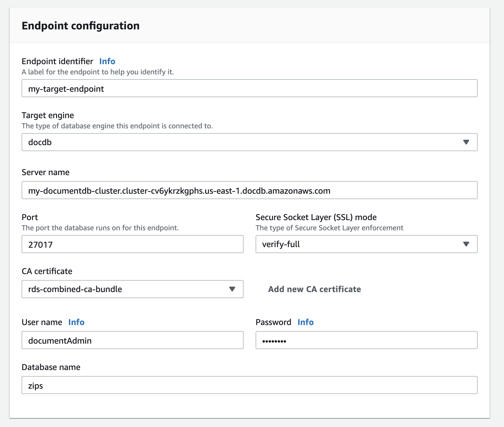Click the Target engine dropdown arrow
This screenshot has width=504, height=427.
click(467, 142)
